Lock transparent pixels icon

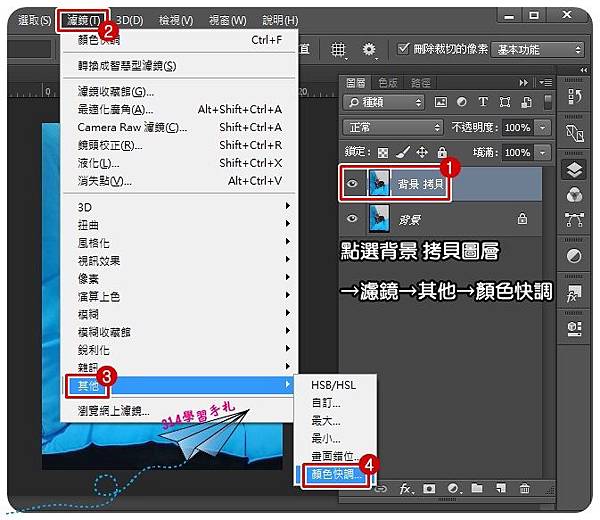(383, 153)
